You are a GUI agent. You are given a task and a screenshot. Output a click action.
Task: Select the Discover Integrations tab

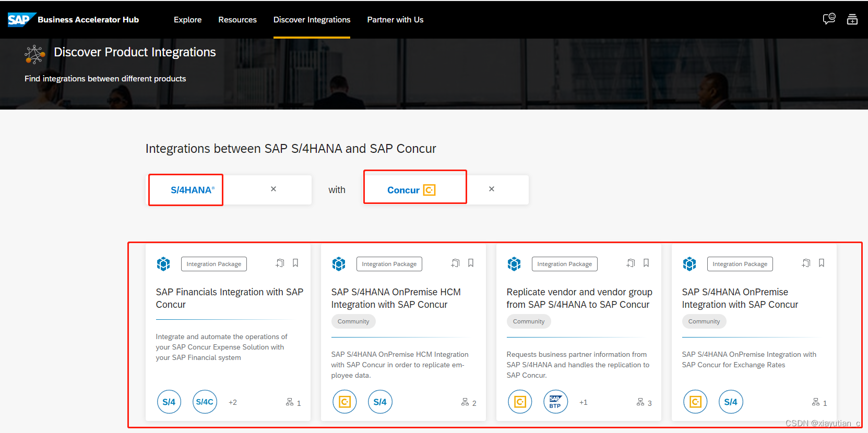tap(312, 20)
